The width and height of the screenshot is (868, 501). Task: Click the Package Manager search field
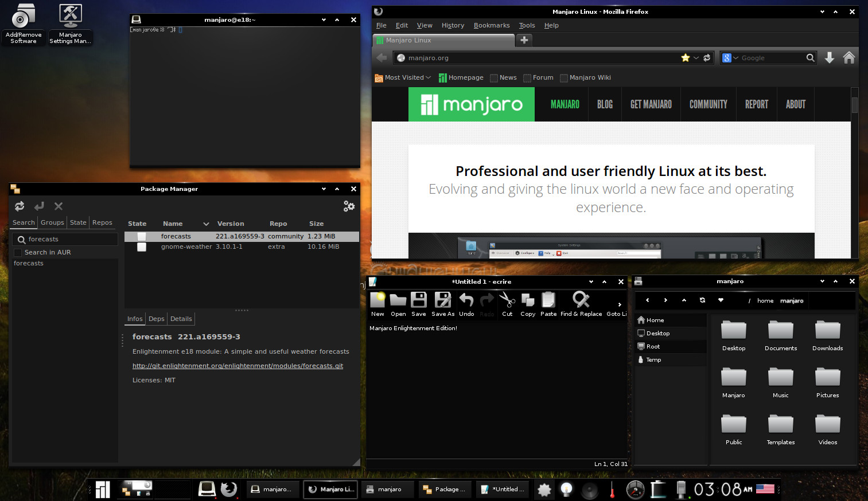coord(65,239)
